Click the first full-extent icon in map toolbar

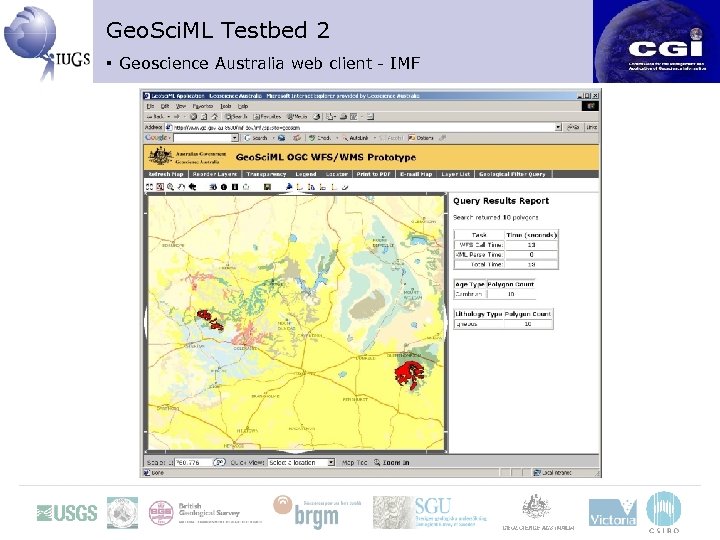(x=149, y=187)
